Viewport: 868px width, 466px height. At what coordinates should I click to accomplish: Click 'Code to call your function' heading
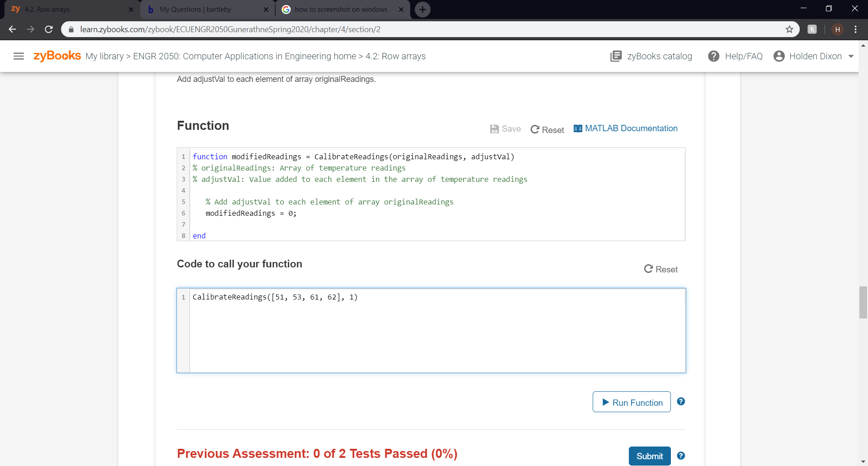240,264
